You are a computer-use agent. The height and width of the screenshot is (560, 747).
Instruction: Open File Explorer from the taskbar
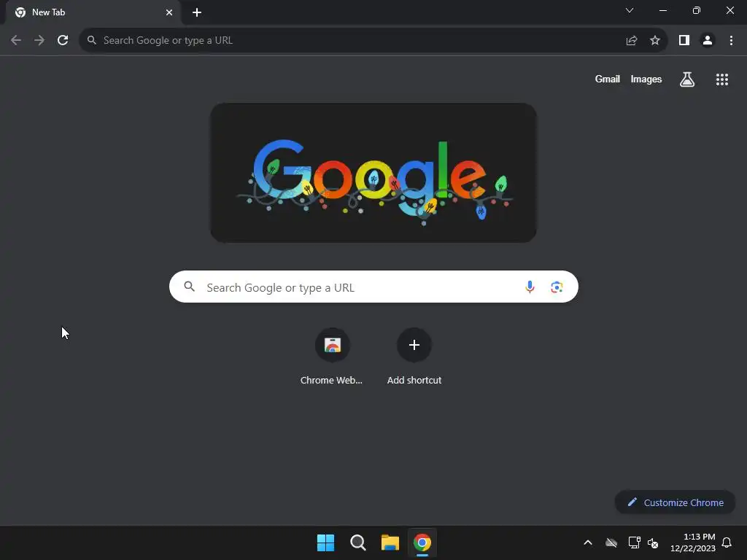click(x=390, y=542)
